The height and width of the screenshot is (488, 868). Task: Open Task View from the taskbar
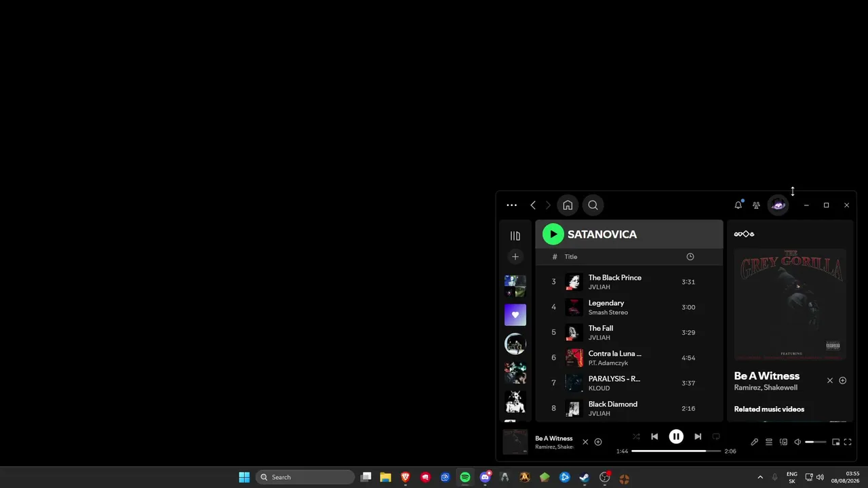(x=366, y=477)
